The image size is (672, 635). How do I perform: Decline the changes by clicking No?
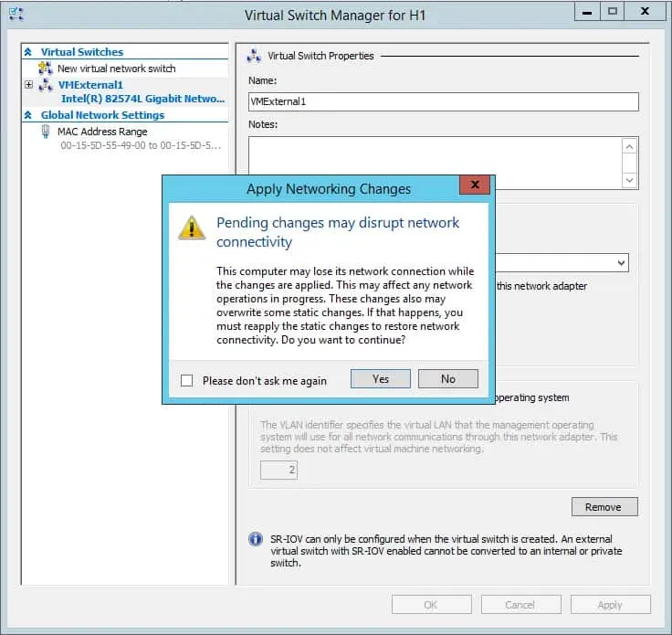click(447, 379)
